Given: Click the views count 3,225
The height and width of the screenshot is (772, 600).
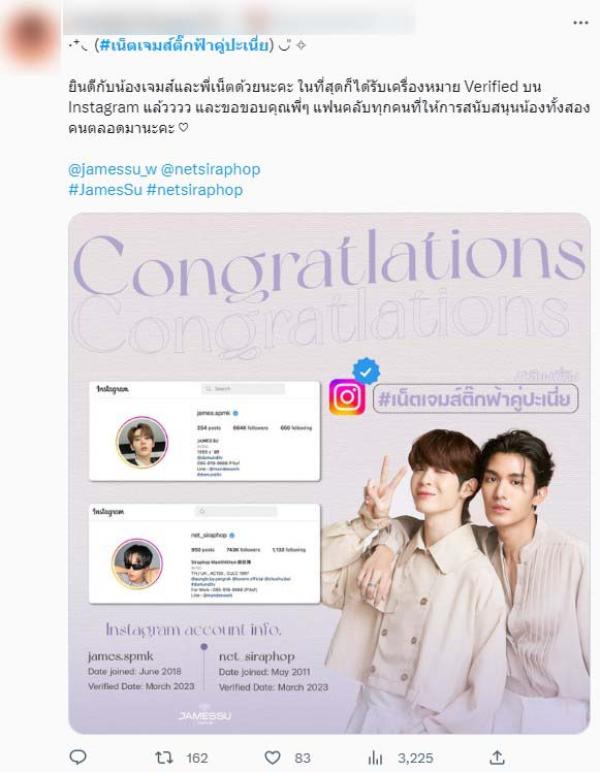Looking at the screenshot, I should click(x=415, y=758).
